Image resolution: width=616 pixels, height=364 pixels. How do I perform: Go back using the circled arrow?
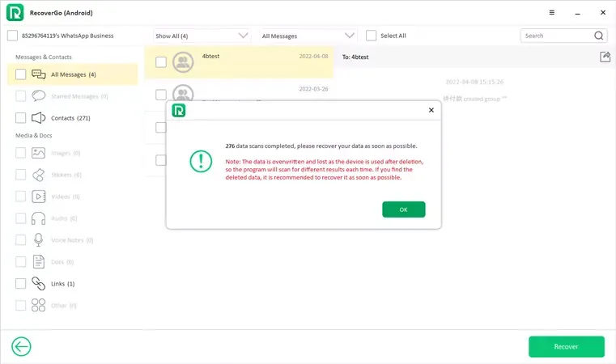[21, 347]
